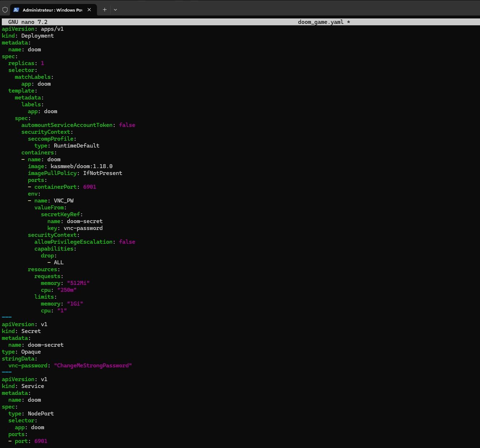
Task: Click the memory "512Mi" value
Action: coord(78,283)
